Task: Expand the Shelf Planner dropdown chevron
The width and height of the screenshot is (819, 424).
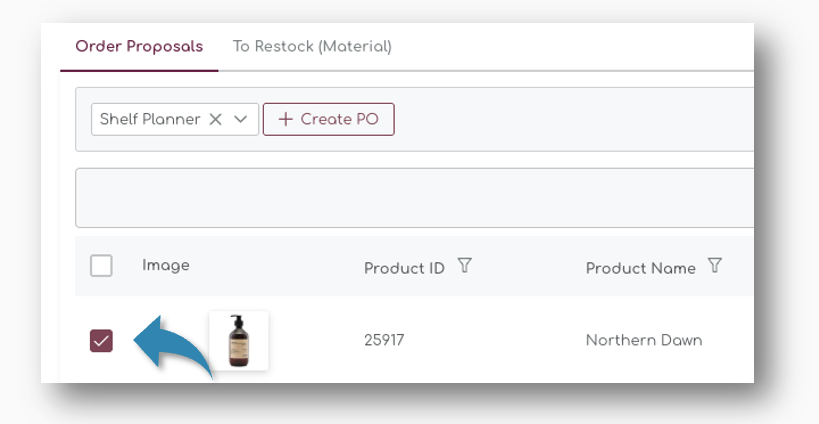Action: (240, 119)
